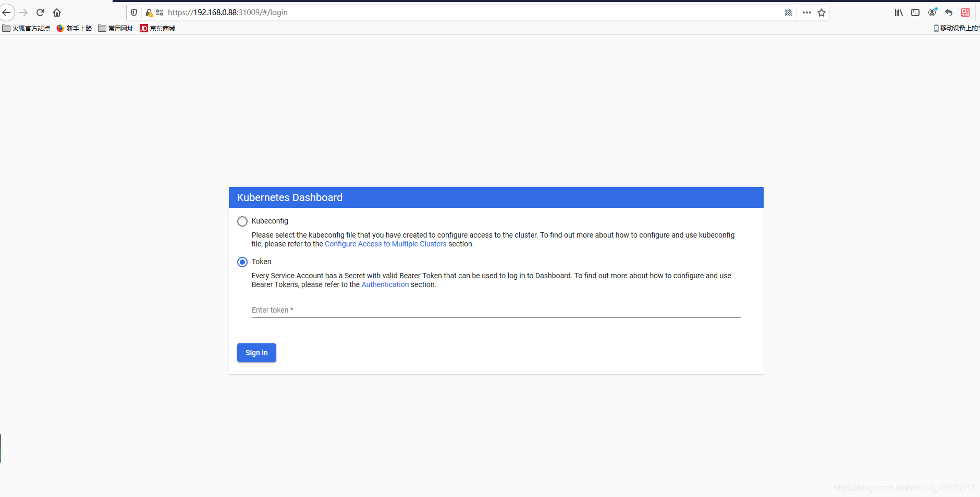
Task: Click the browser forward arrow
Action: tap(23, 13)
